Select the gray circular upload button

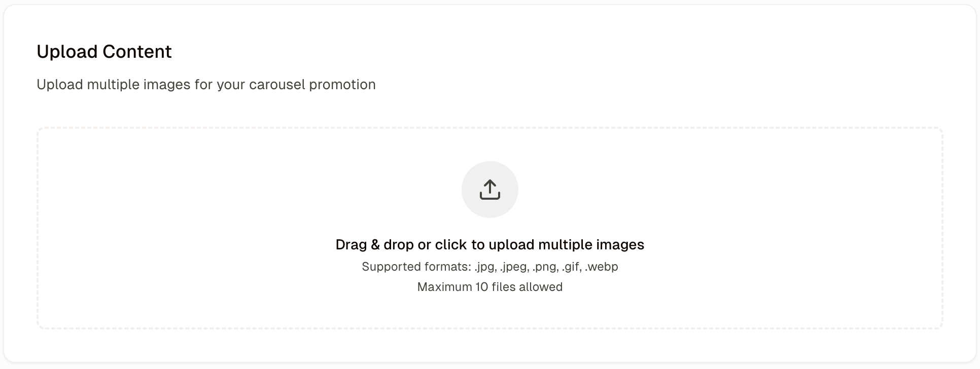point(490,190)
